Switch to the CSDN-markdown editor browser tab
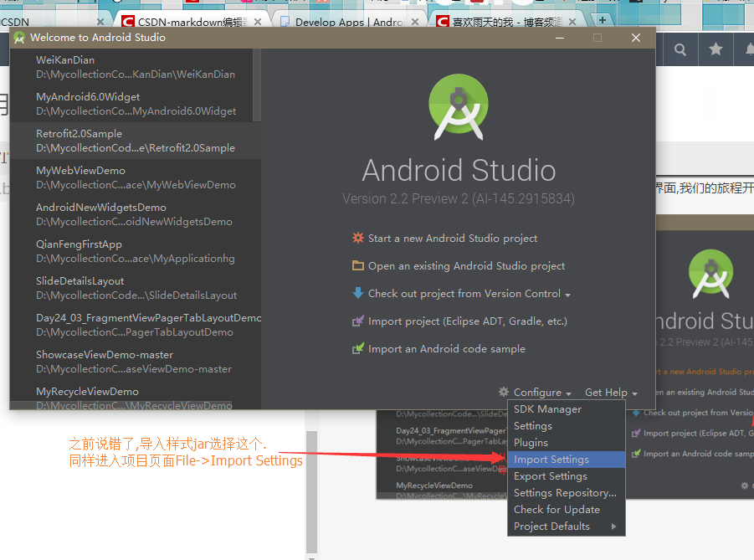This screenshot has height=560, width=754. (192, 22)
